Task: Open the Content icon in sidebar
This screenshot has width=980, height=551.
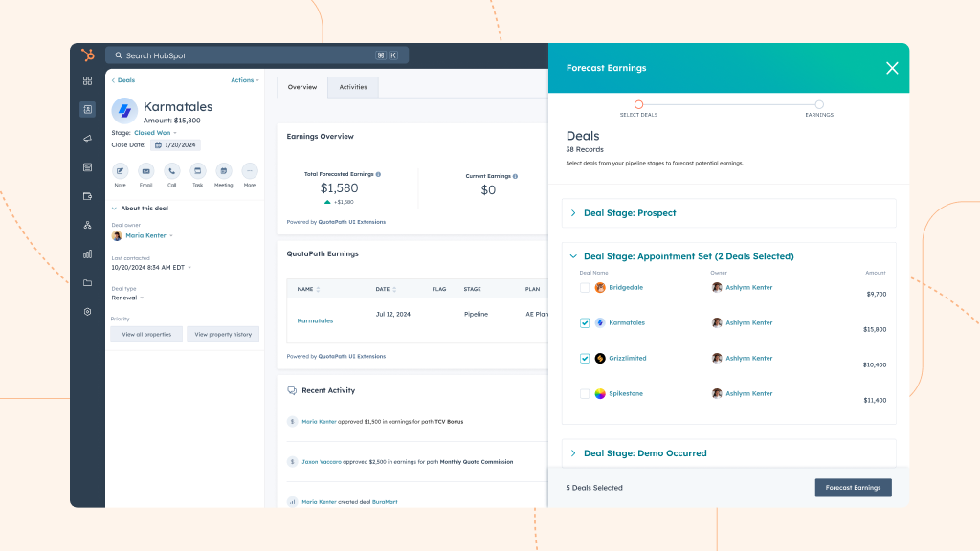Action: [x=87, y=166]
